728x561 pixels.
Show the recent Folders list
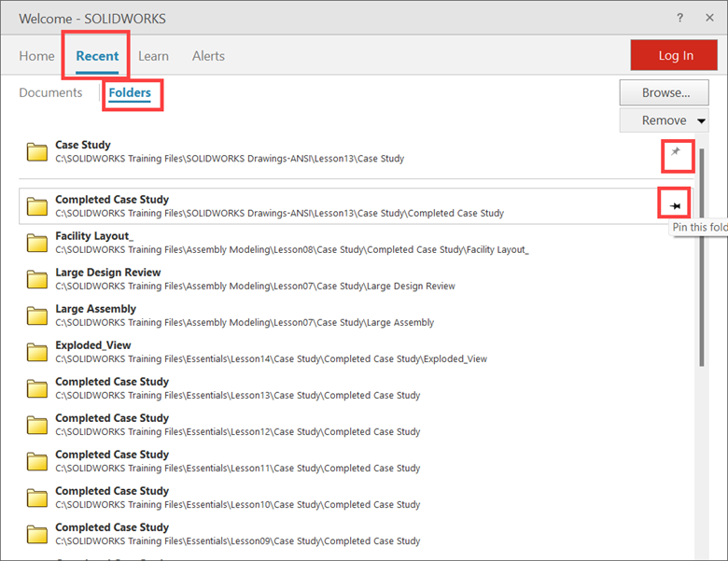point(130,93)
